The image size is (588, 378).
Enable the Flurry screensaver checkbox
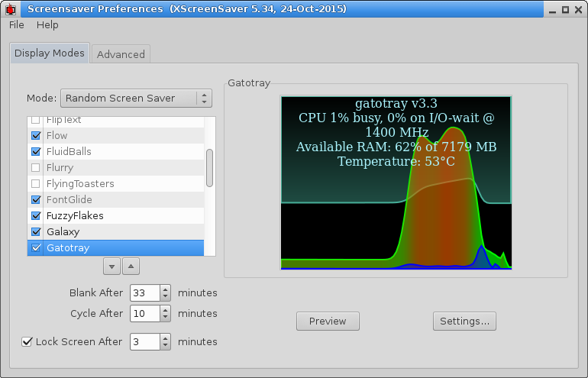pyautogui.click(x=36, y=168)
